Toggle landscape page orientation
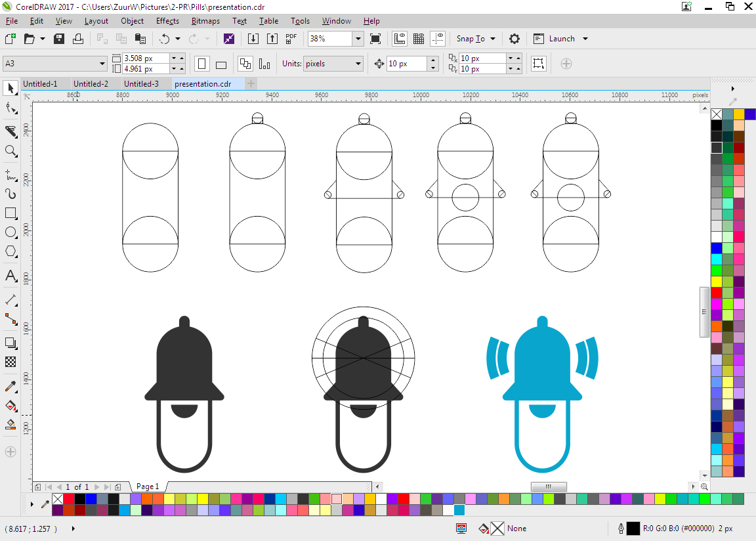 221,64
